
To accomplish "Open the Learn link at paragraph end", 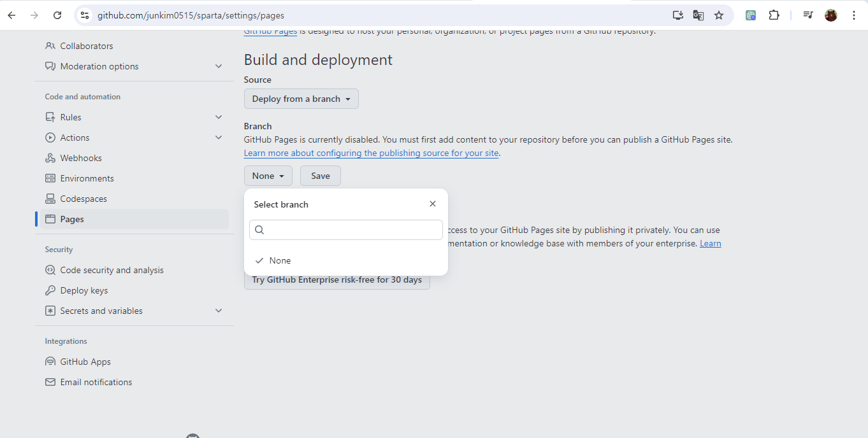I will [711, 243].
